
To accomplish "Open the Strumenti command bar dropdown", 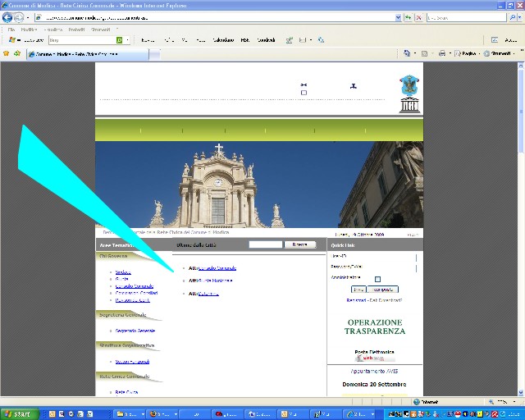I will click(500, 53).
